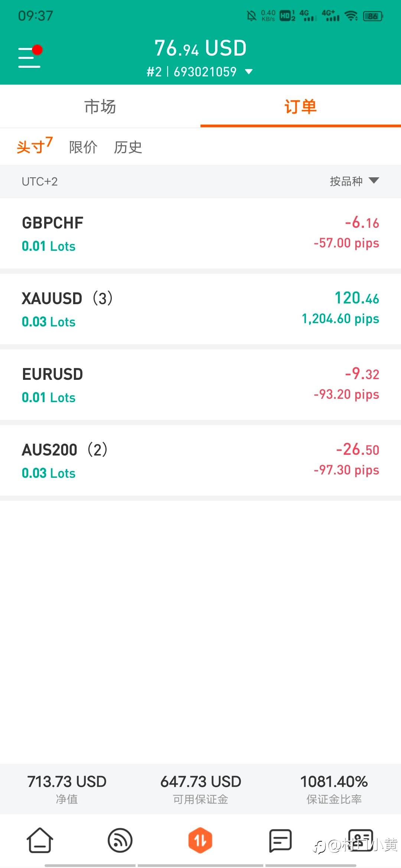The height and width of the screenshot is (868, 401).
Task: Select the 订单 tab
Action: tap(301, 106)
